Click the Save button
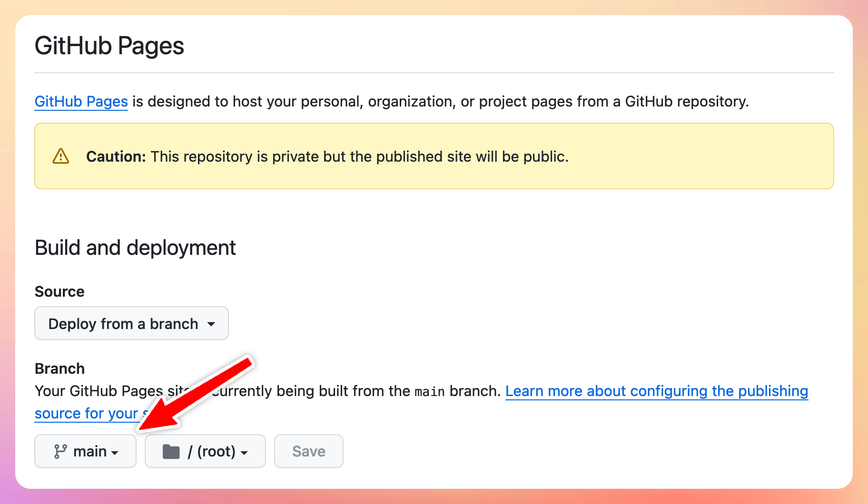The image size is (868, 504). tap(308, 451)
